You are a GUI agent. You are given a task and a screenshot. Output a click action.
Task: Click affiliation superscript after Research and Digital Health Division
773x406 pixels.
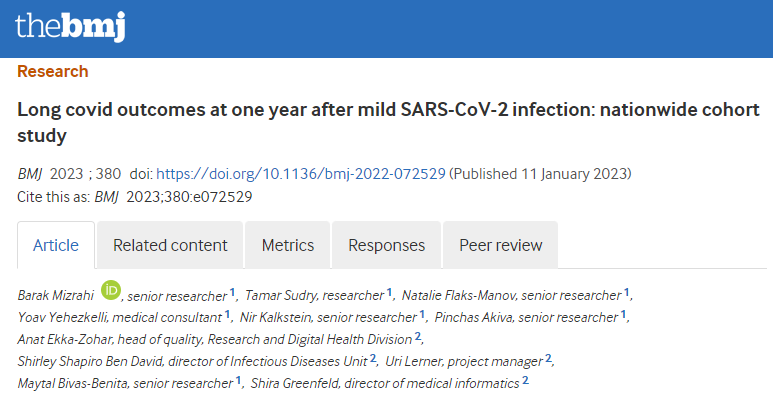(418, 337)
